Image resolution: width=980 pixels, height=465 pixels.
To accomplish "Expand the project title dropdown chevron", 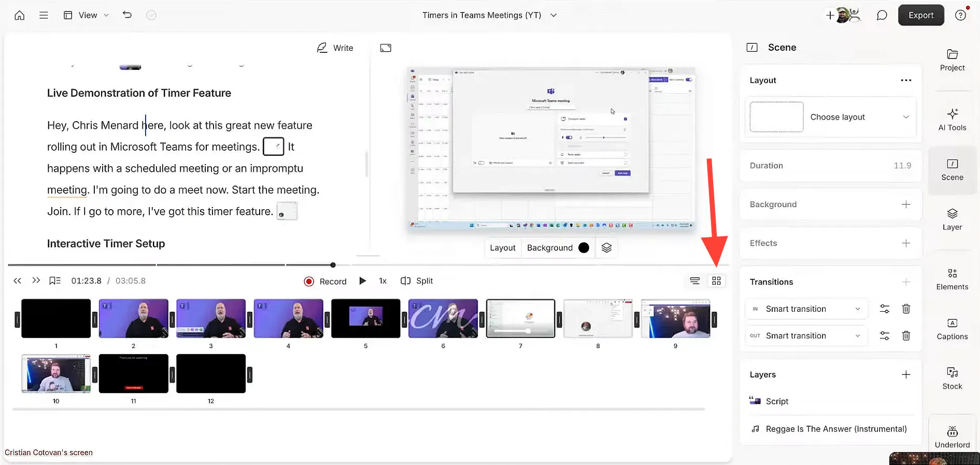I will pyautogui.click(x=553, y=15).
